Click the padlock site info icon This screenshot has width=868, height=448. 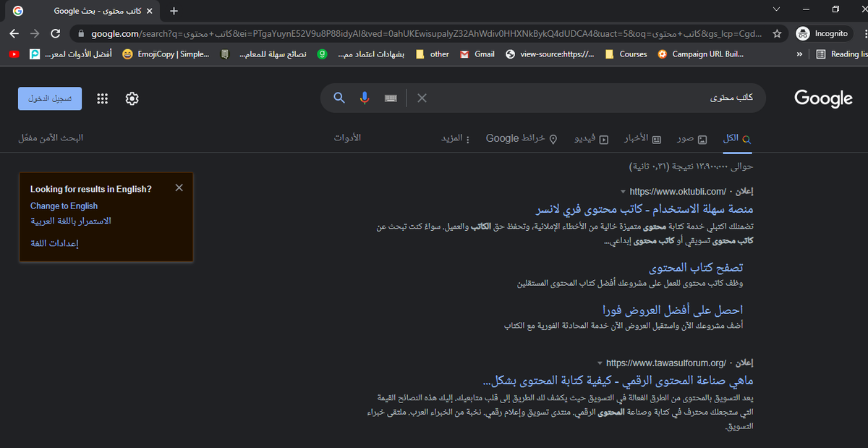80,34
